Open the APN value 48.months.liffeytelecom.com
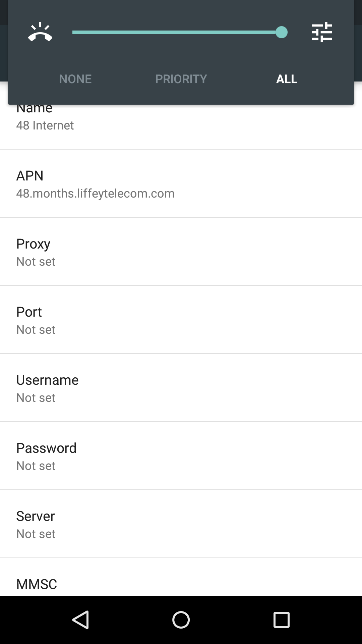362x644 pixels. coord(181,183)
